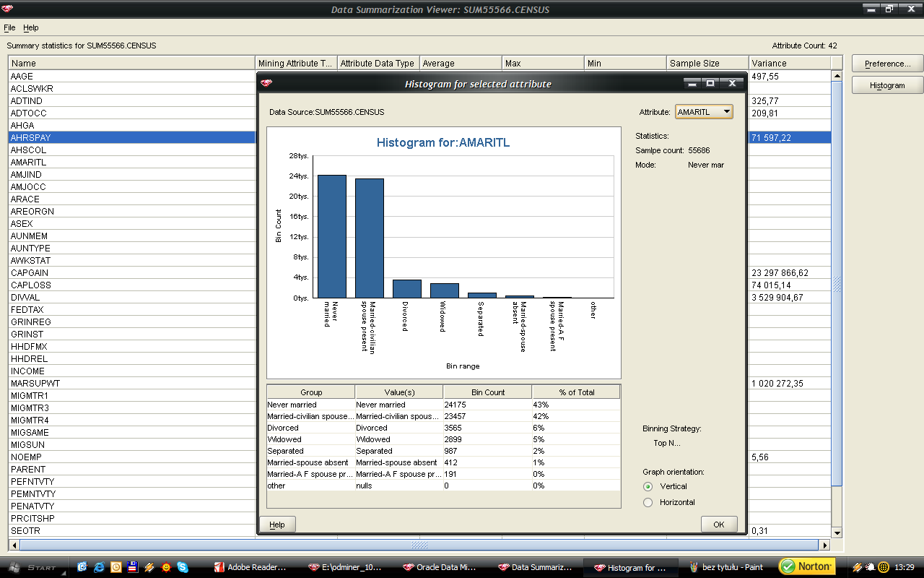Click the Histogram dialog title bar icon

pyautogui.click(x=266, y=84)
